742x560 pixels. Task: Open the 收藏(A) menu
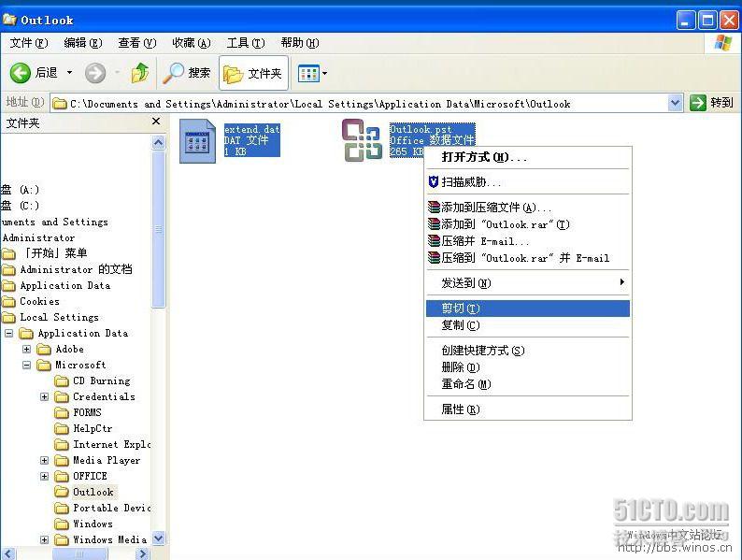pos(192,43)
